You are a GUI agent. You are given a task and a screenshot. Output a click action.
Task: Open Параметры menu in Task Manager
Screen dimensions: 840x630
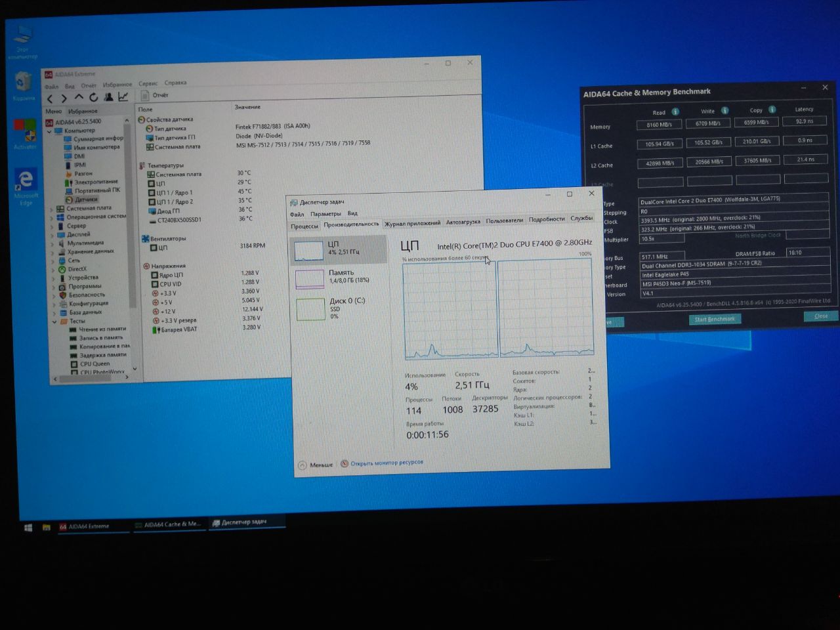click(325, 214)
